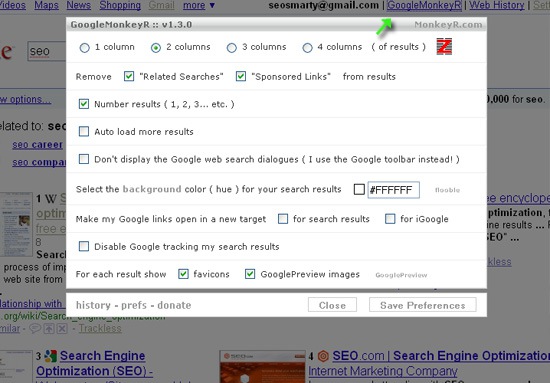Click the red Z icon in dialog
Screen dimensions: 550x383
pos(444,46)
